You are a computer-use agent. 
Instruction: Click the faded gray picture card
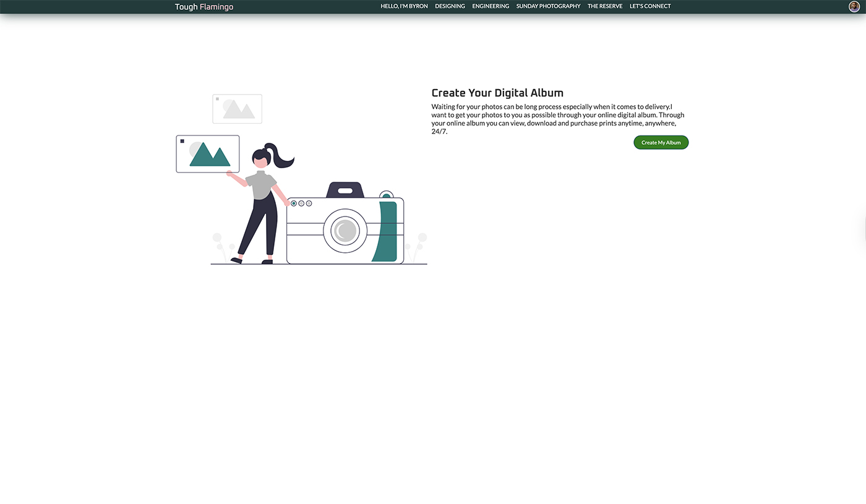tap(237, 109)
